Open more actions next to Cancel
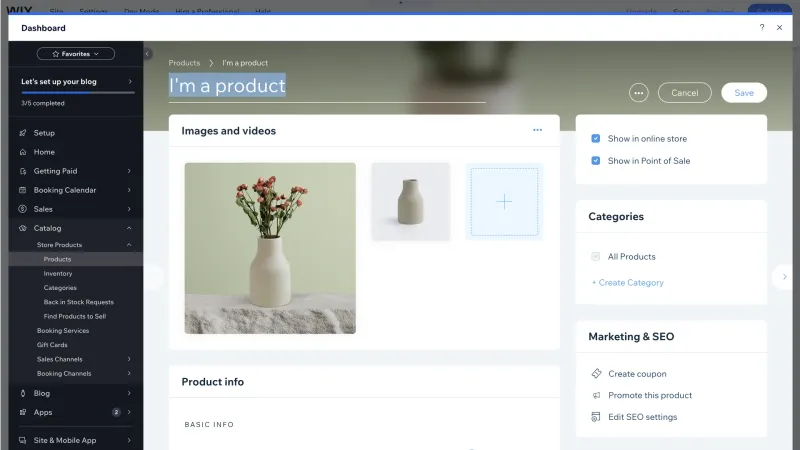Image resolution: width=800 pixels, height=450 pixels. pos(638,93)
